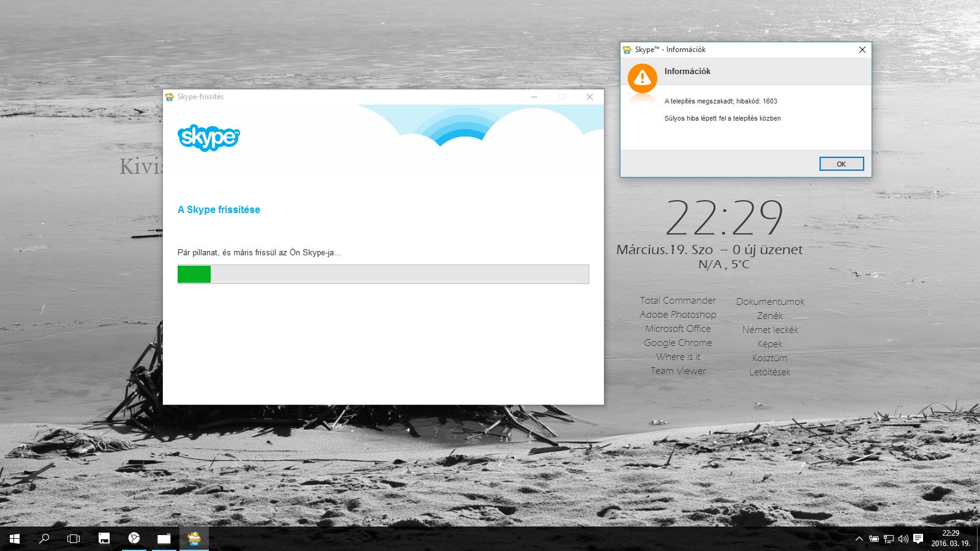Launch Where is it from desktop launcher
This screenshot has width=980, height=551.
[x=678, y=357]
